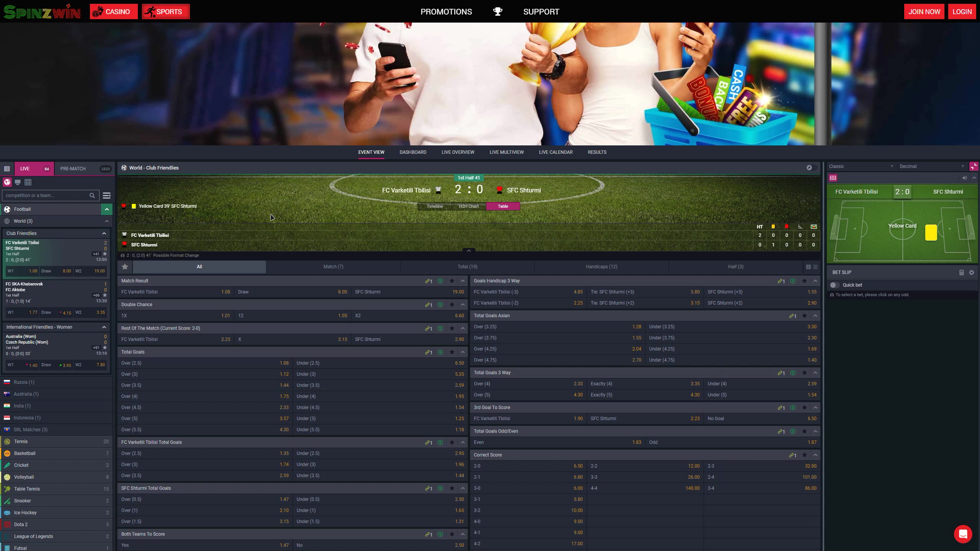Open the Handicaps (12) market tab

(x=601, y=267)
